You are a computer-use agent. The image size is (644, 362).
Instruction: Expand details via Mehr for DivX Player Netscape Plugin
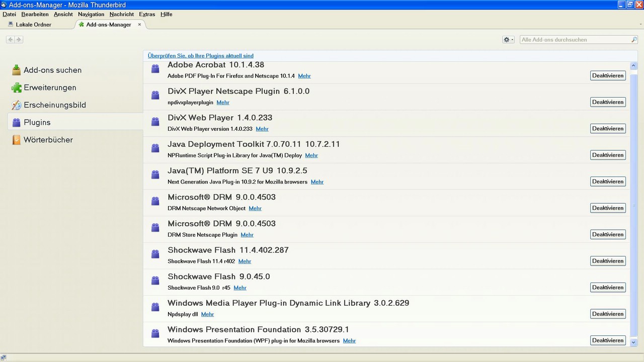pos(223,103)
